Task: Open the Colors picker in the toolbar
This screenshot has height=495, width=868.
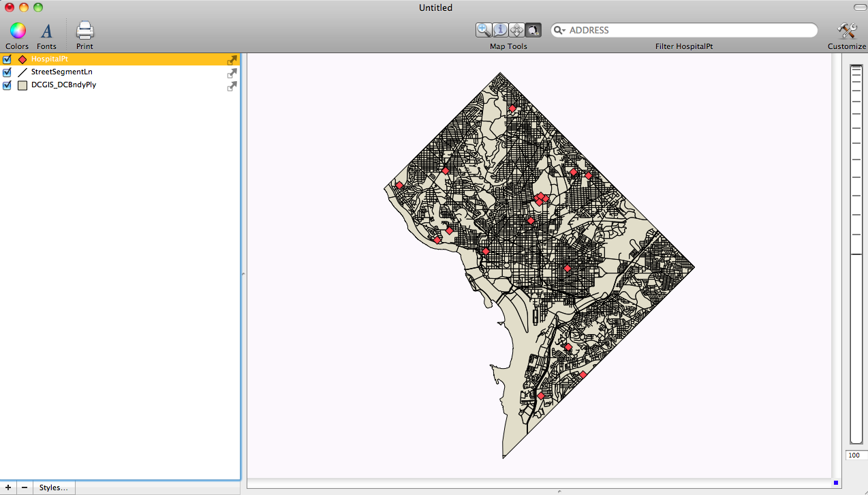Action: tap(17, 31)
